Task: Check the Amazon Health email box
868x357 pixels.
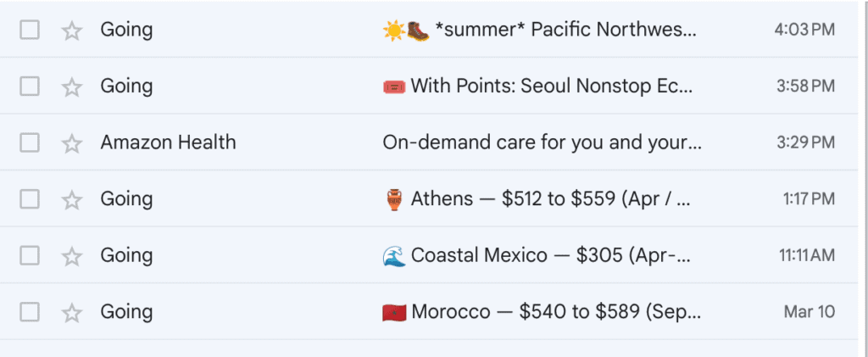Action: pos(30,143)
